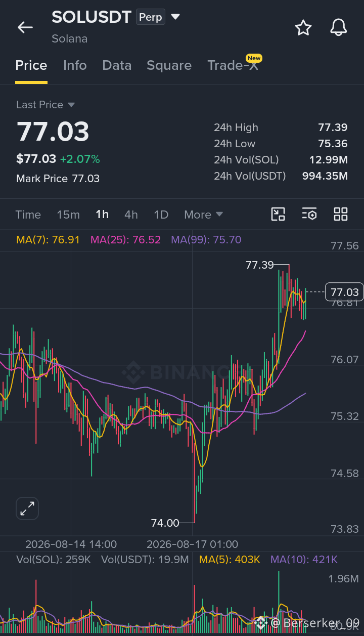
Task: Click the 24h Vol(USDT) value 994.35M
Action: [325, 176]
